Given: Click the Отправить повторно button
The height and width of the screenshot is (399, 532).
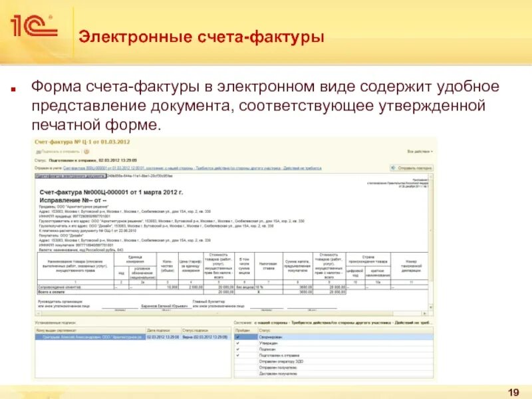Looking at the screenshot, I should [x=412, y=168].
